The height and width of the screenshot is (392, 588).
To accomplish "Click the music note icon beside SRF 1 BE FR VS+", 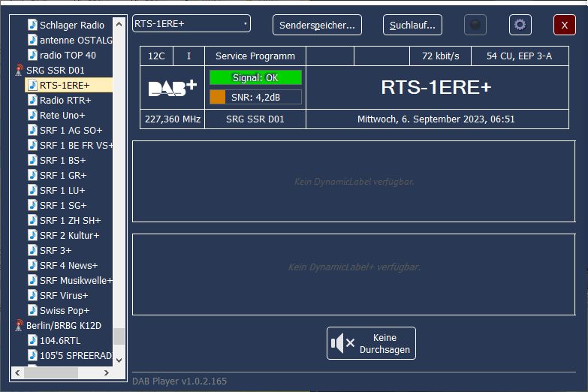I will tap(32, 145).
